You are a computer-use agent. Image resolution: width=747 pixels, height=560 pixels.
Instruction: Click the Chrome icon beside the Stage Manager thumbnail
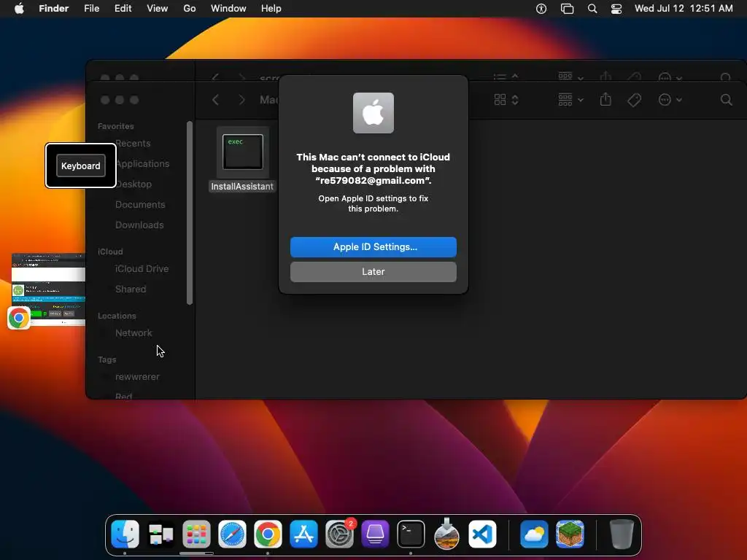point(19,318)
